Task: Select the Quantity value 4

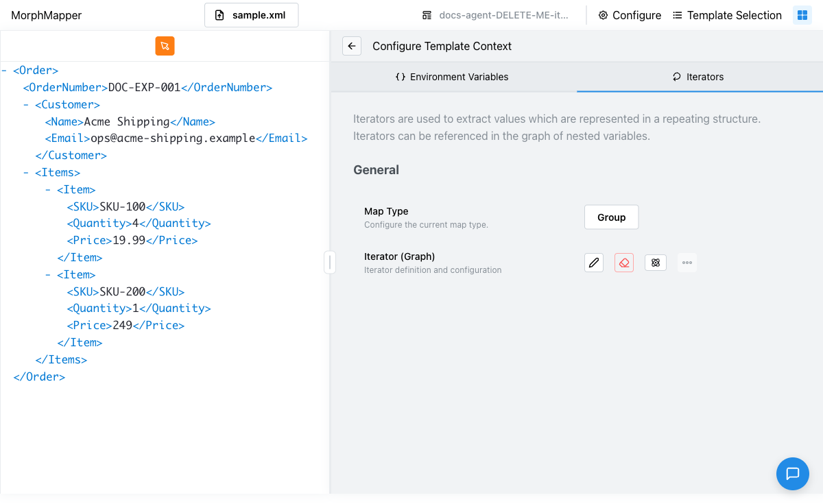Action: pos(135,224)
